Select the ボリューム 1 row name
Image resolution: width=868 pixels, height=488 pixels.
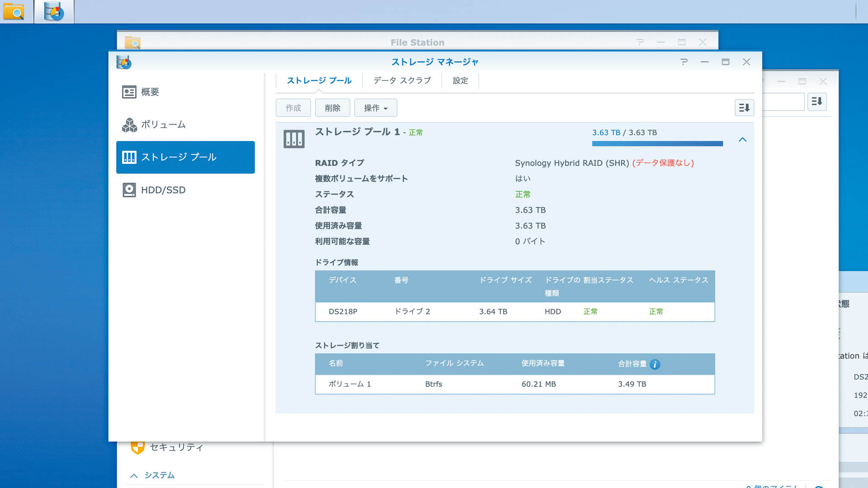click(349, 384)
